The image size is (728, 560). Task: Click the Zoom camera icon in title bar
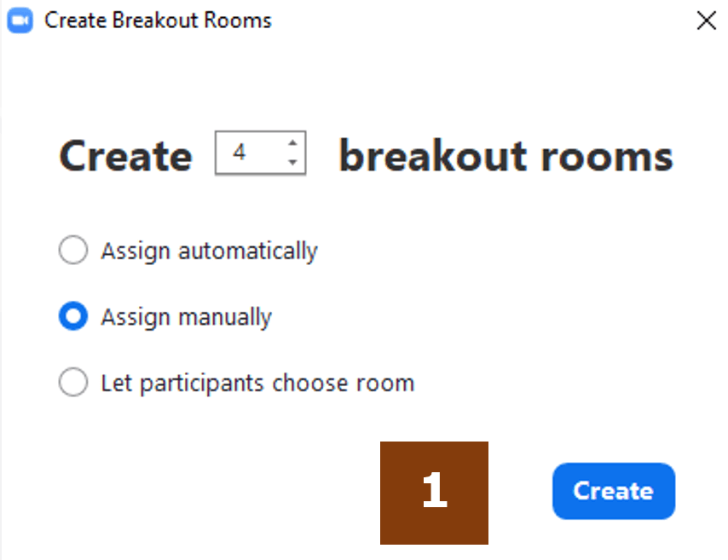tap(20, 20)
